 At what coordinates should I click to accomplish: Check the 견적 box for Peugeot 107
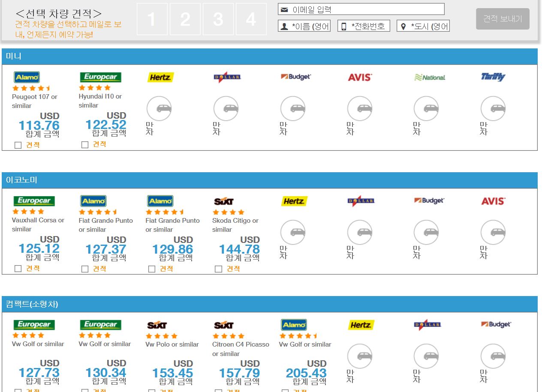tap(18, 145)
